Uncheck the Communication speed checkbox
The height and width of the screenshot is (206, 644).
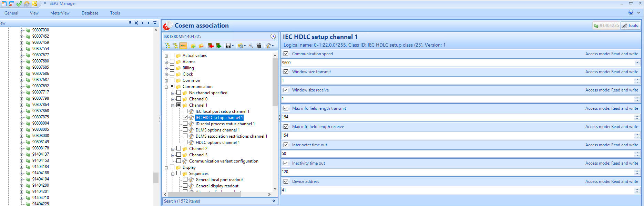click(x=286, y=53)
